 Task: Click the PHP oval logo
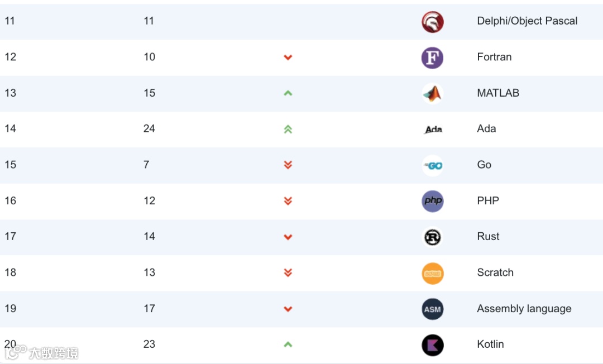pyautogui.click(x=432, y=201)
